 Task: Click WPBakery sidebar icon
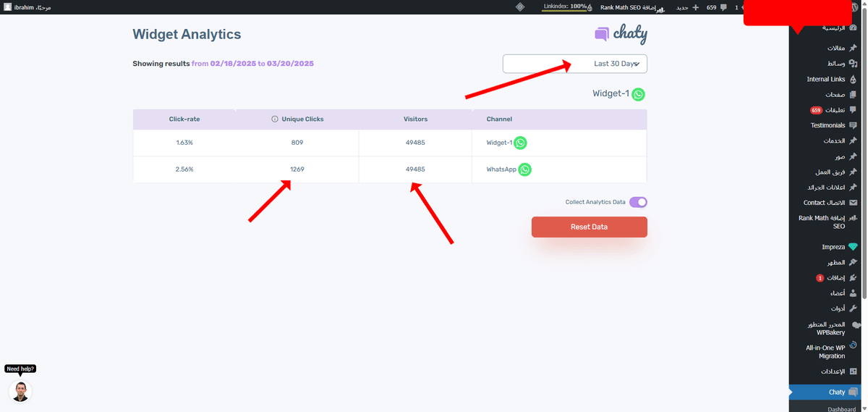coord(856,325)
